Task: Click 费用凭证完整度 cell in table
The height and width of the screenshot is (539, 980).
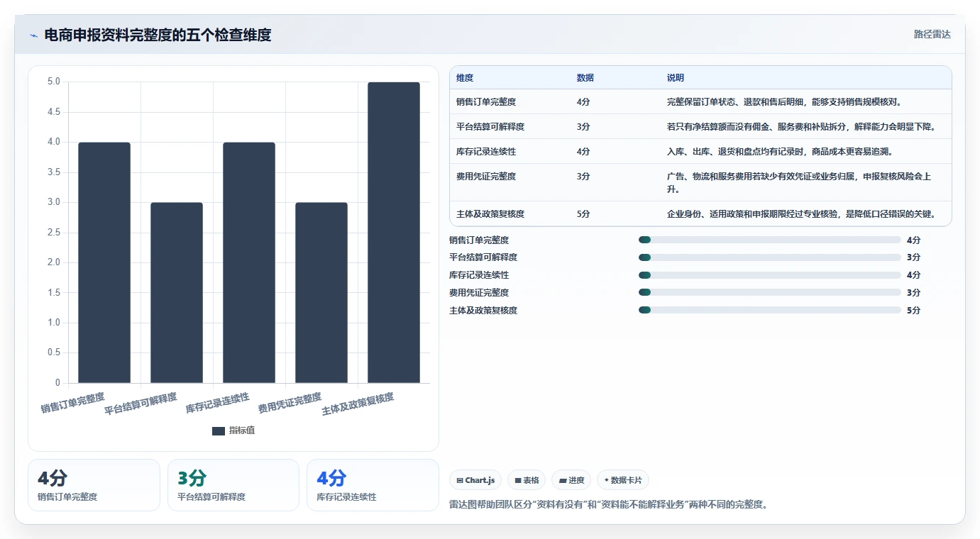Action: (486, 177)
